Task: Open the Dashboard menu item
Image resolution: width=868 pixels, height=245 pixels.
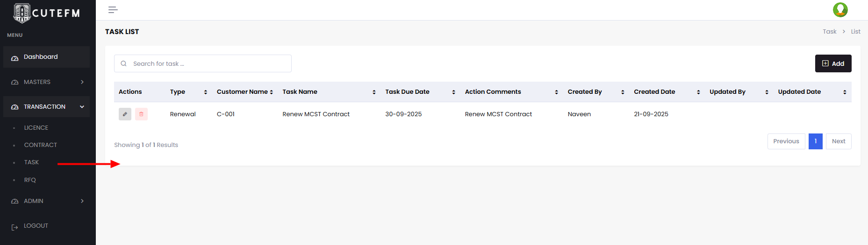Action: point(41,57)
